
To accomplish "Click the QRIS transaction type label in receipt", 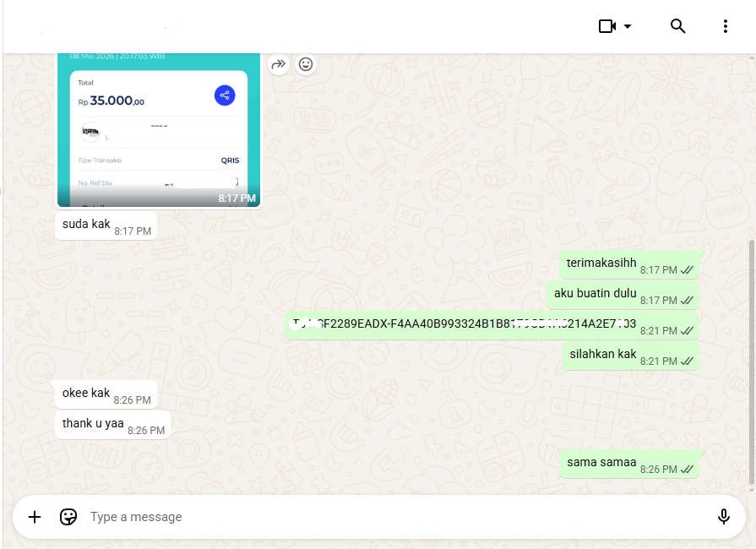I will click(230, 160).
